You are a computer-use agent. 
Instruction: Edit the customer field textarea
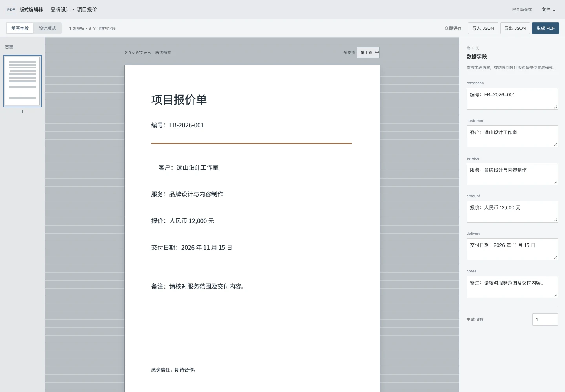(x=512, y=136)
